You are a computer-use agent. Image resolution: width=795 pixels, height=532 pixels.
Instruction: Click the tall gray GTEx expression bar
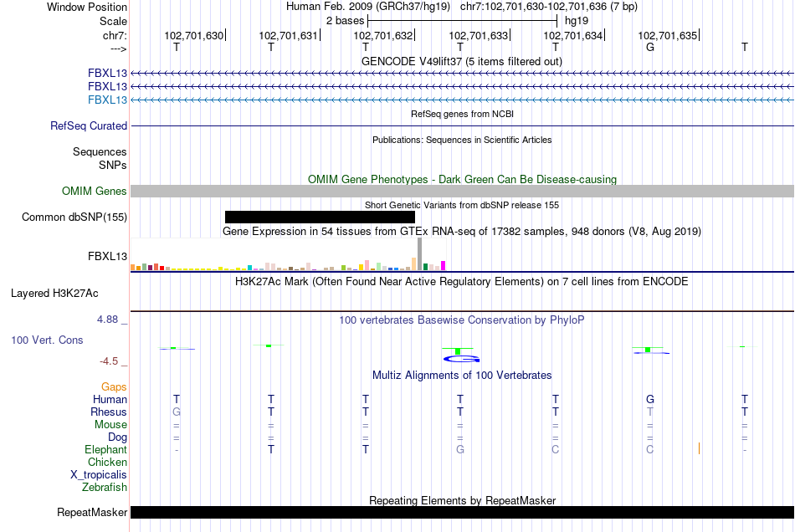coord(420,253)
